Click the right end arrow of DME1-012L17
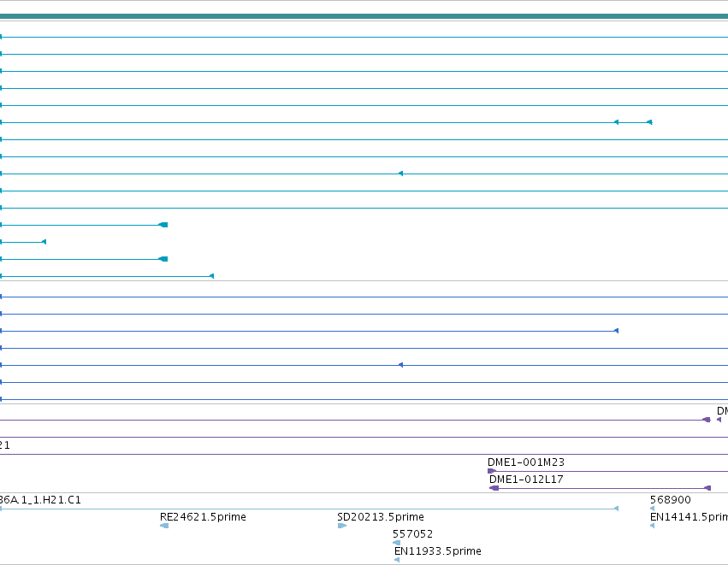 707,488
